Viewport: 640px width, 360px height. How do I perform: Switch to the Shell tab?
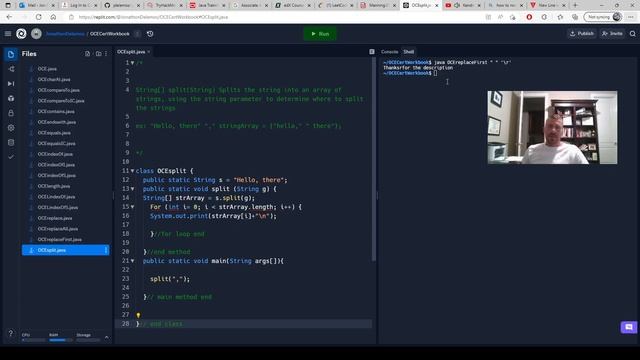(409, 52)
